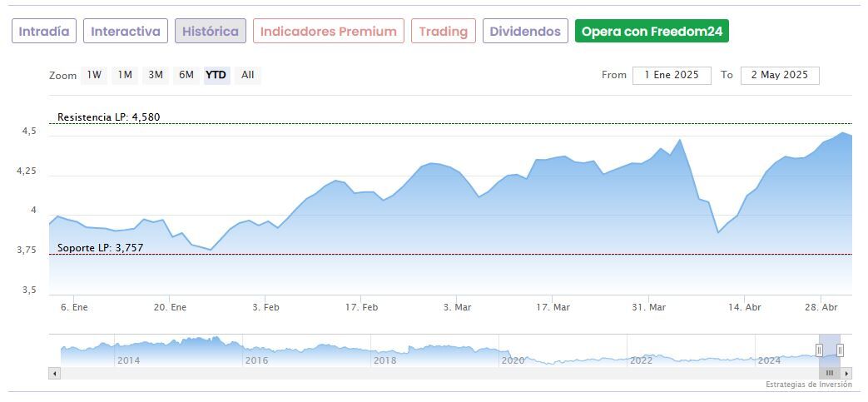868x402 pixels.
Task: Click the scrollbar thumb grip
Action: pyautogui.click(x=830, y=373)
